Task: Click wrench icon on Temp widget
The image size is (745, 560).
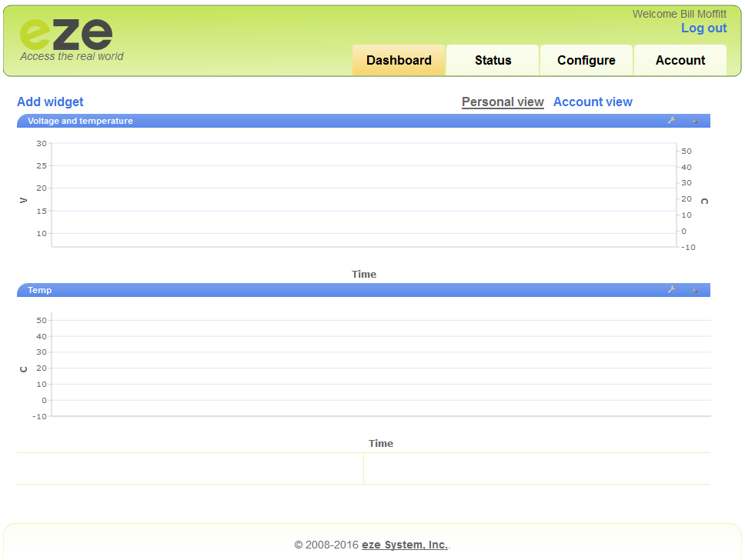Action: pyautogui.click(x=671, y=290)
